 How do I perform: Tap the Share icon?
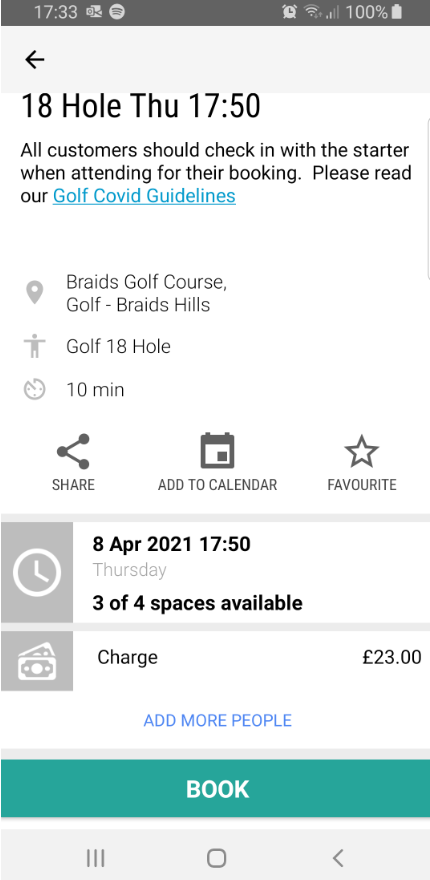click(73, 451)
